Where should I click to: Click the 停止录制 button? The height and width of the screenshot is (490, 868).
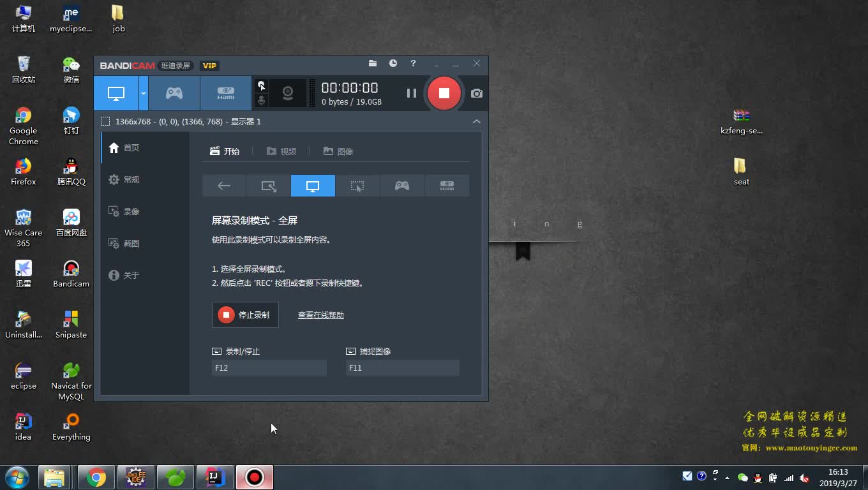pyautogui.click(x=245, y=315)
